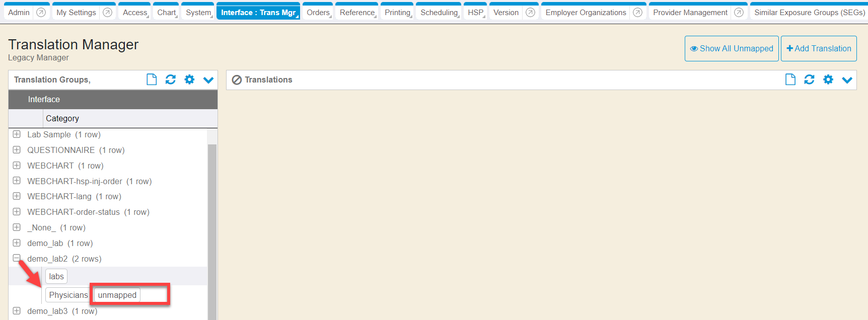Click pop-out arrow icon beside My Settings
This screenshot has width=868, height=320.
click(107, 13)
